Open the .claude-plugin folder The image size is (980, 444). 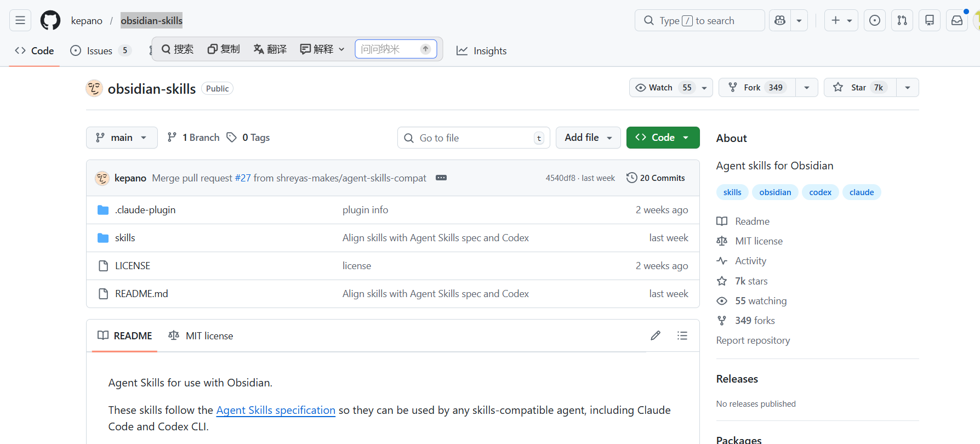point(145,210)
